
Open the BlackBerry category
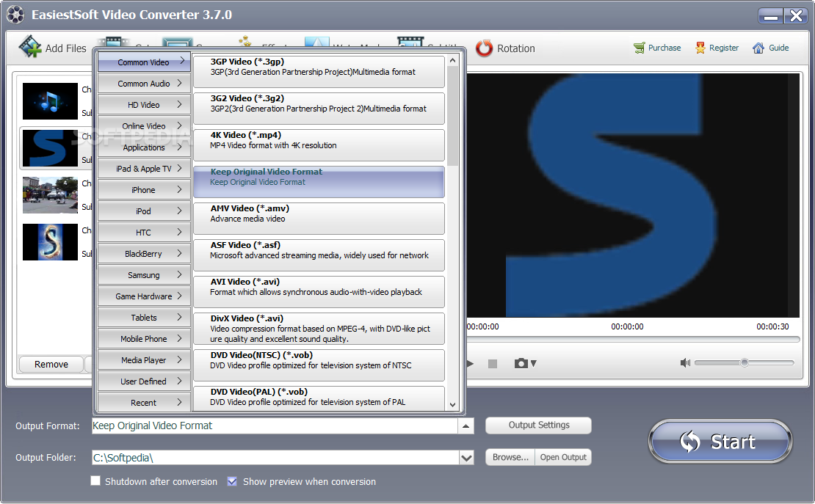[x=144, y=254]
